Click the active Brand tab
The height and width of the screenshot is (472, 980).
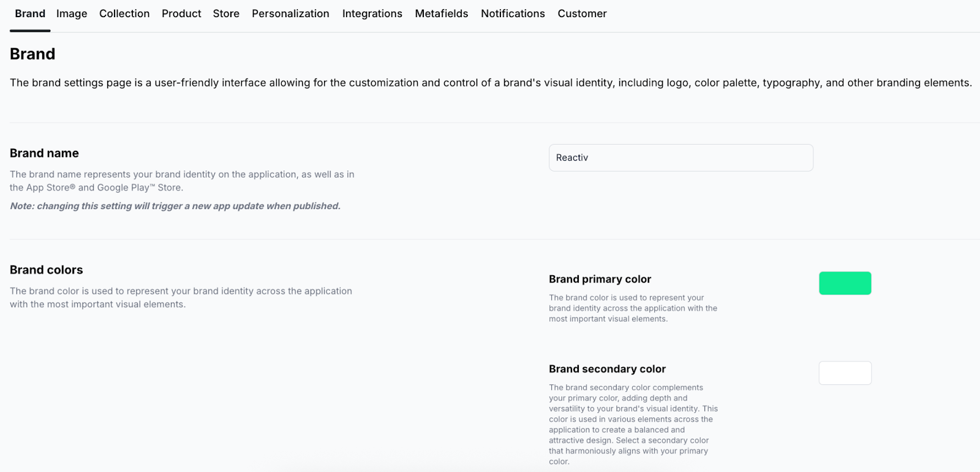pos(30,13)
